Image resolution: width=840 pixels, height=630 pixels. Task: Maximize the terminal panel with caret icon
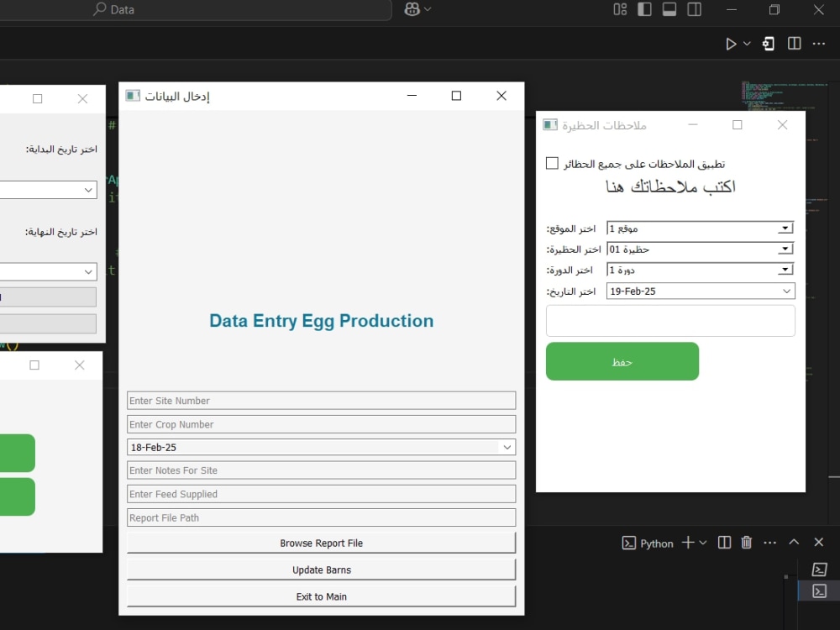794,542
